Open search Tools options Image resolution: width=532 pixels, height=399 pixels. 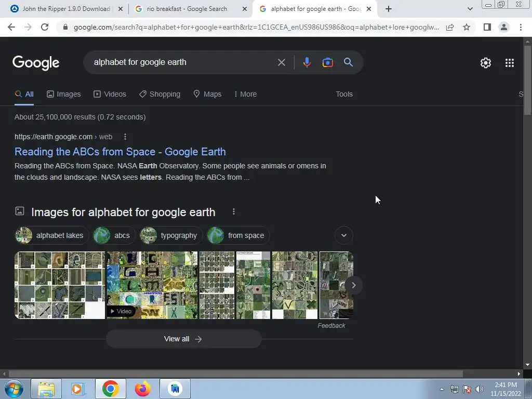[x=344, y=95]
